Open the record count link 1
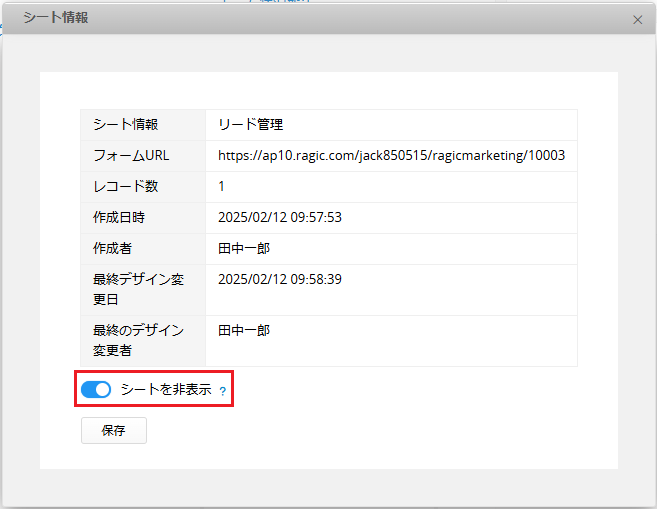Viewport: 657px width, 509px height. pos(222,186)
